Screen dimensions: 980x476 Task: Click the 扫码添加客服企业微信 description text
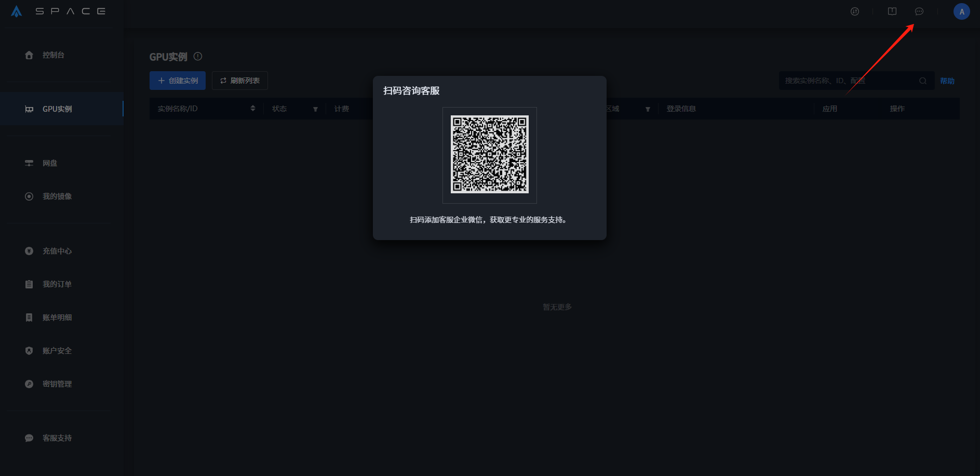pyautogui.click(x=488, y=220)
